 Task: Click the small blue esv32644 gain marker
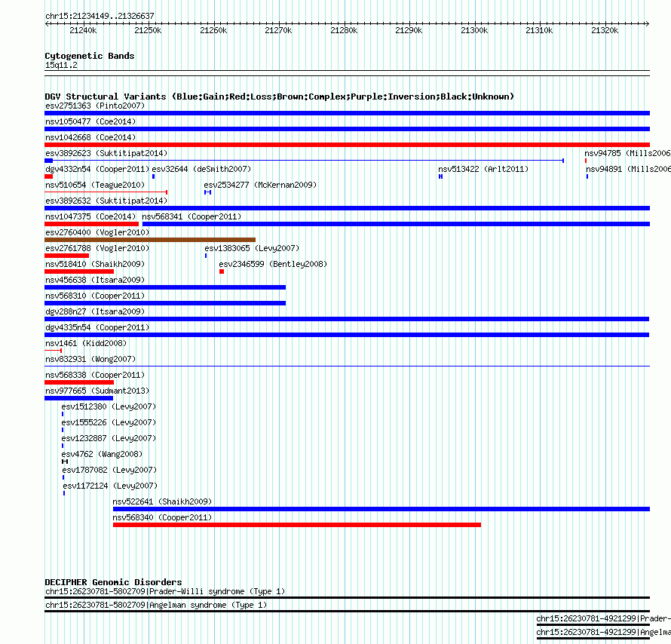[x=153, y=176]
